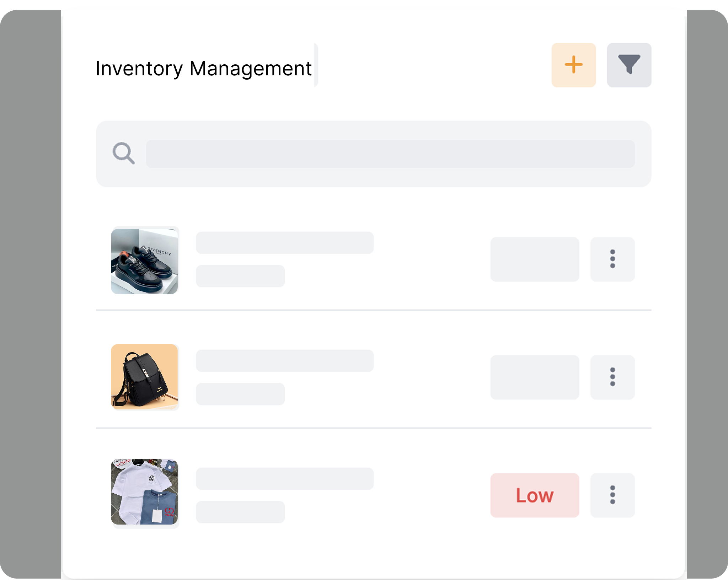Click the sneakers item subtitle placeholder
Viewport: 728px width, 580px height.
[240, 276]
